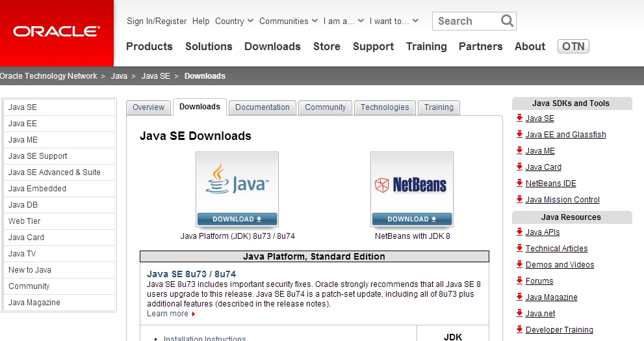
Task: Click the search magnifier icon
Action: 508,21
